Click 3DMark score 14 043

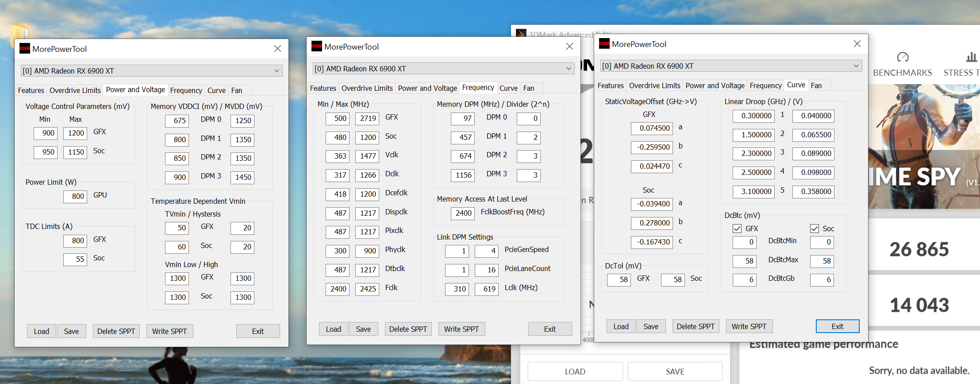pos(919,305)
